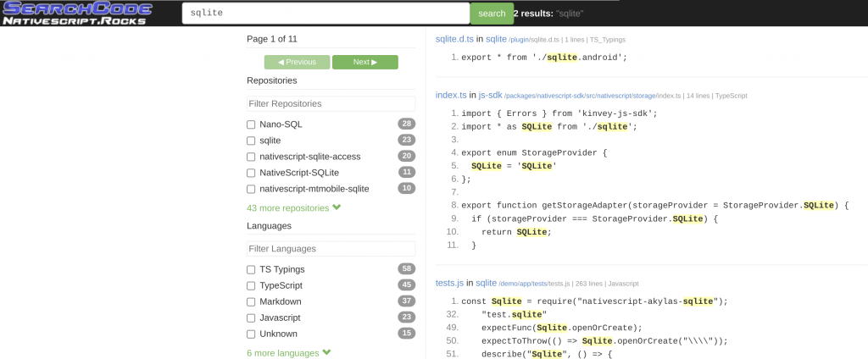868x359 pixels.
Task: Click the Filter Repositories field
Action: pyautogui.click(x=331, y=103)
